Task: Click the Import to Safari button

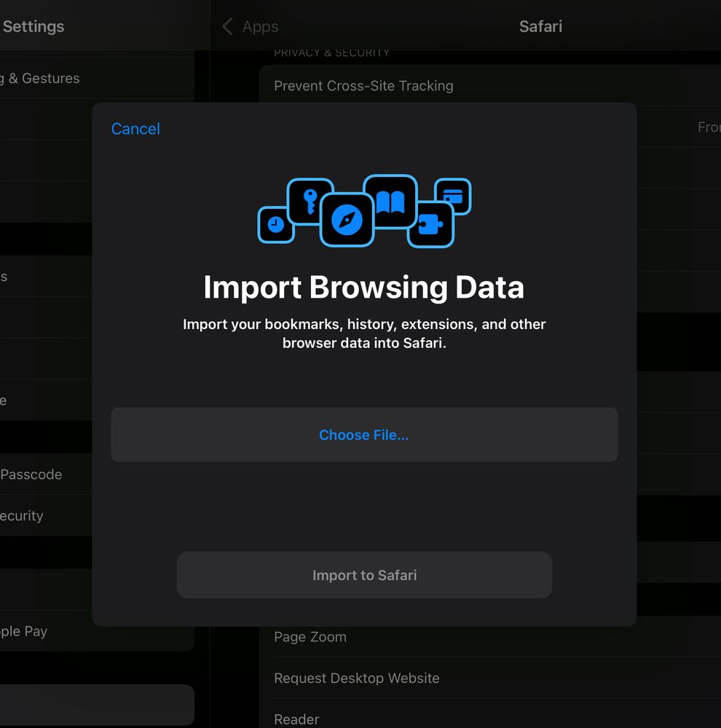Action: click(364, 575)
